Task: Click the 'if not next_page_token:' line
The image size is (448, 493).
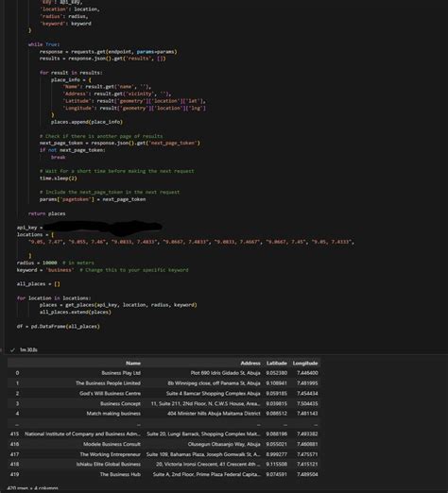Action: (72, 150)
